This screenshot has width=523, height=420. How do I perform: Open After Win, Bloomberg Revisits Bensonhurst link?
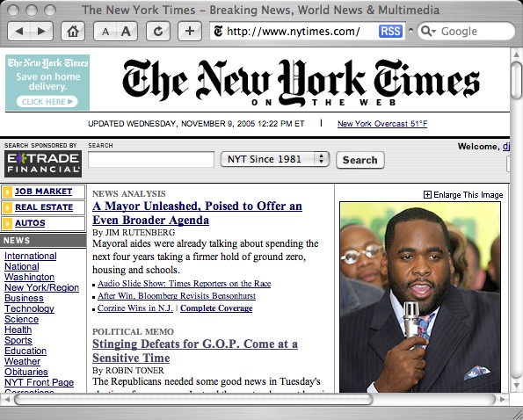tap(177, 296)
